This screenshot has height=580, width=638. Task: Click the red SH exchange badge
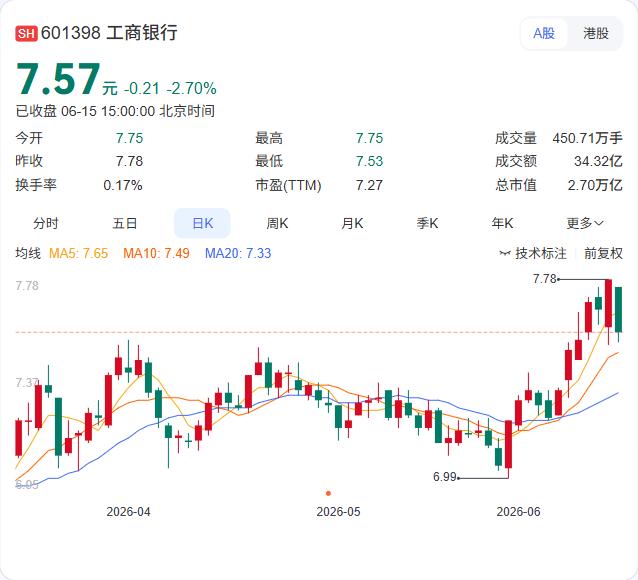(x=26, y=33)
